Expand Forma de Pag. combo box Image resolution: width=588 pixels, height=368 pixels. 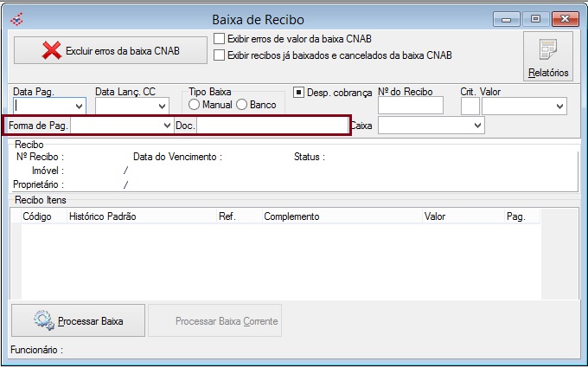pyautogui.click(x=167, y=126)
